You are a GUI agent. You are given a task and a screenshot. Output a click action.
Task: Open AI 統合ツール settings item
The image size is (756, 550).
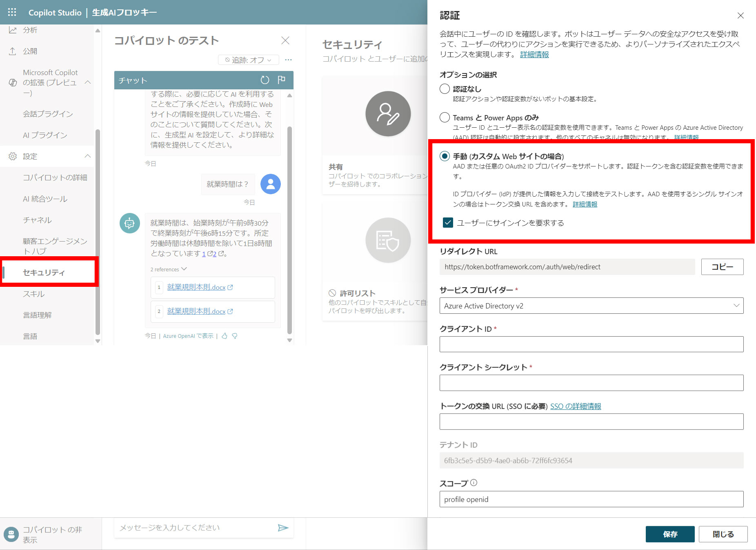click(45, 199)
